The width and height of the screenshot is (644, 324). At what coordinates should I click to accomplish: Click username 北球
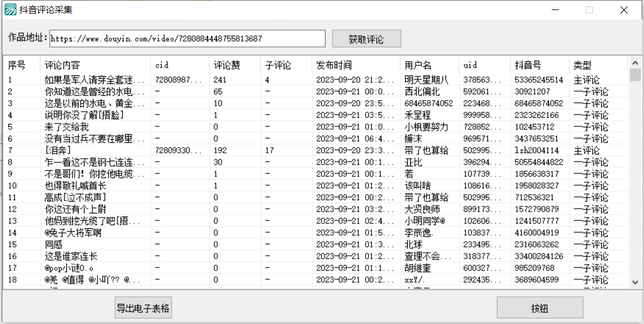pyautogui.click(x=413, y=245)
